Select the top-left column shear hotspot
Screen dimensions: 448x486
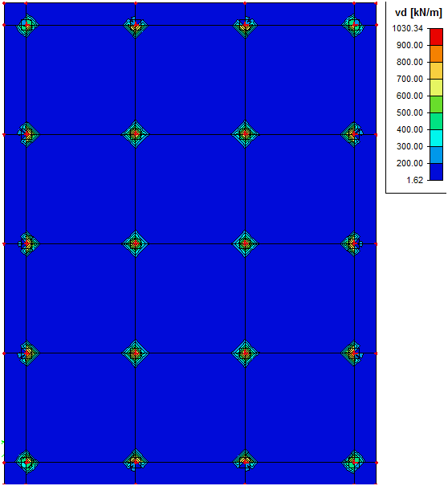coord(26,25)
